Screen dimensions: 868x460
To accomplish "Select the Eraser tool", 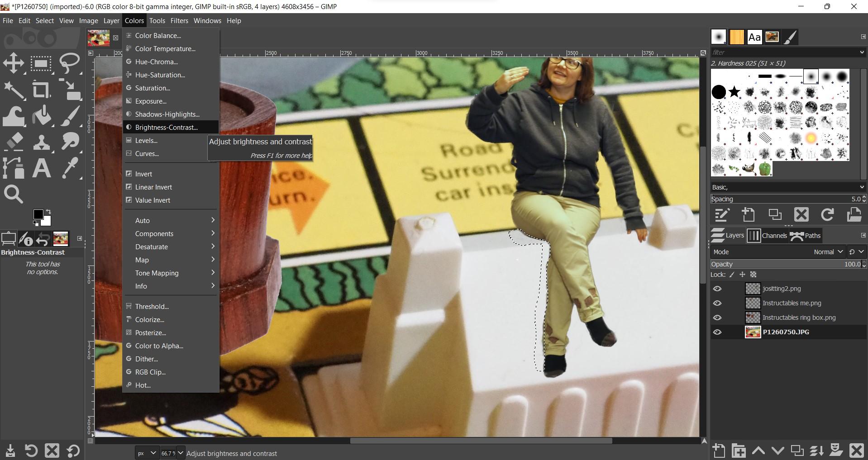I will (14, 142).
